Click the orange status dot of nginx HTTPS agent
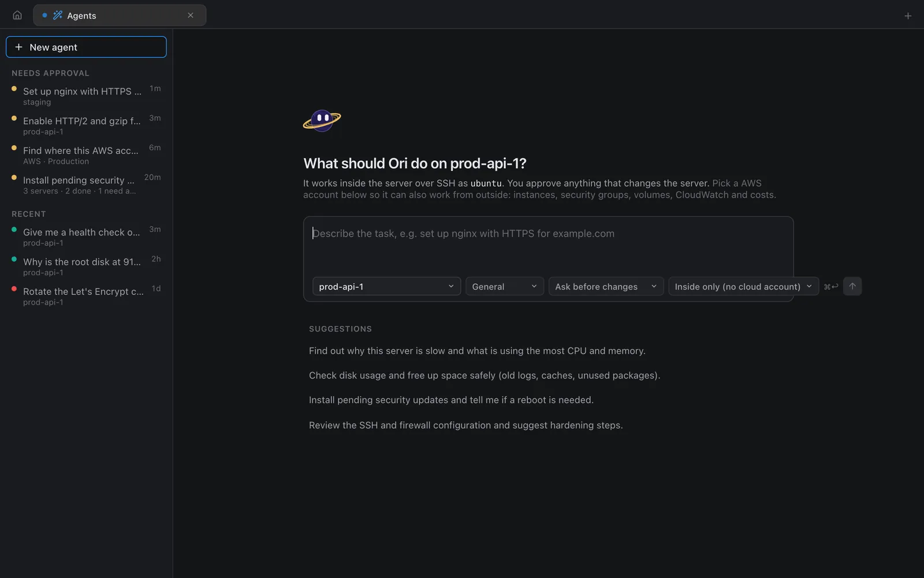 pyautogui.click(x=14, y=88)
